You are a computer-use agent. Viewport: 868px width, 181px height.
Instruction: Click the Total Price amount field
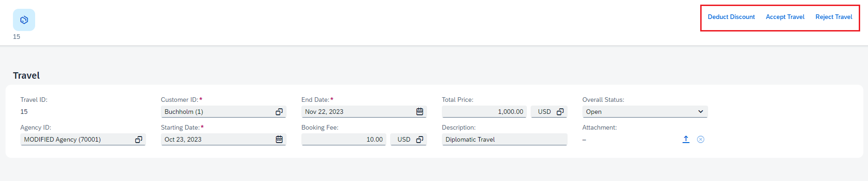point(484,112)
